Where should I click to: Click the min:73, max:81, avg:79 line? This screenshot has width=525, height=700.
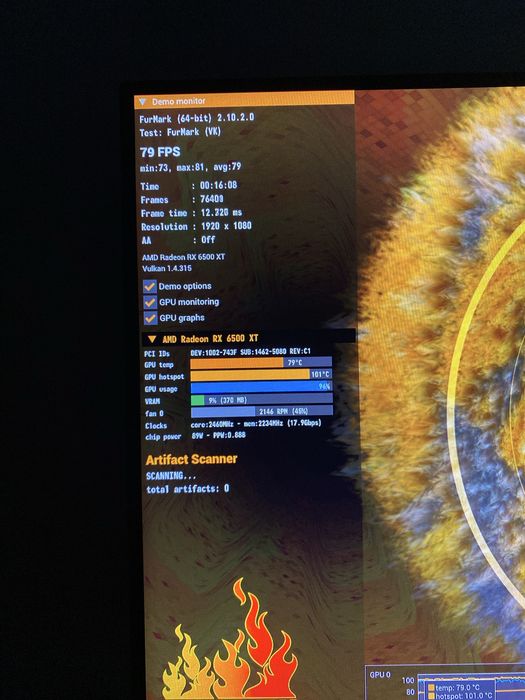pyautogui.click(x=191, y=167)
